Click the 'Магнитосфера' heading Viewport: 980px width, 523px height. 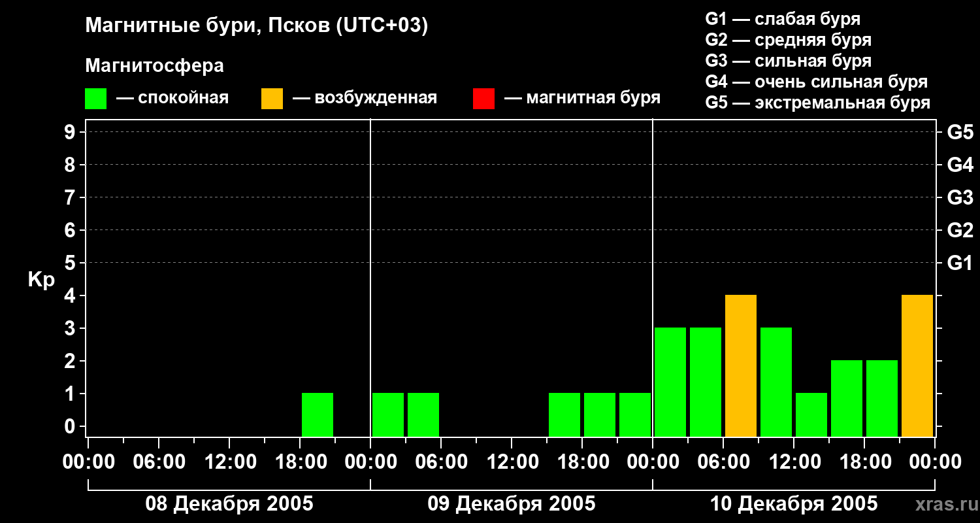[154, 66]
